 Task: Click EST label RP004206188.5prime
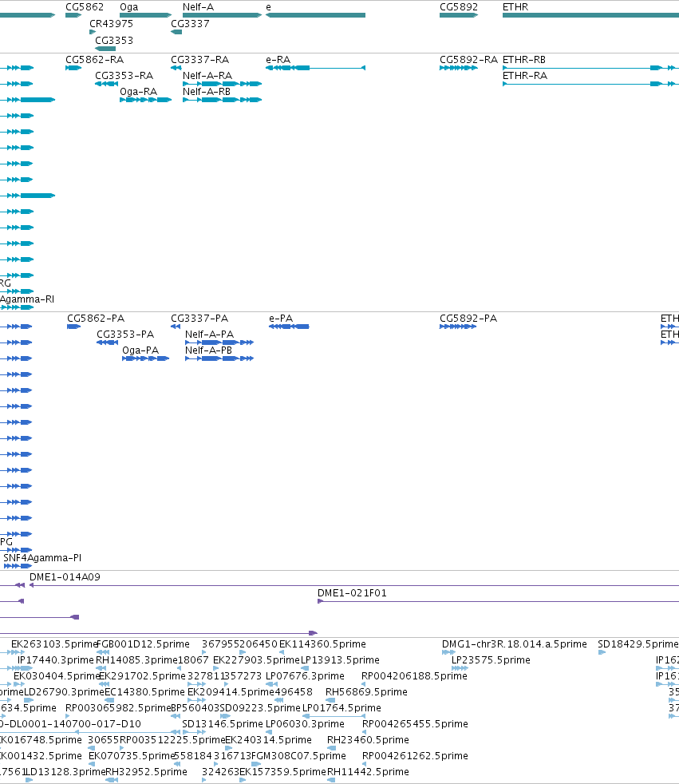(414, 676)
